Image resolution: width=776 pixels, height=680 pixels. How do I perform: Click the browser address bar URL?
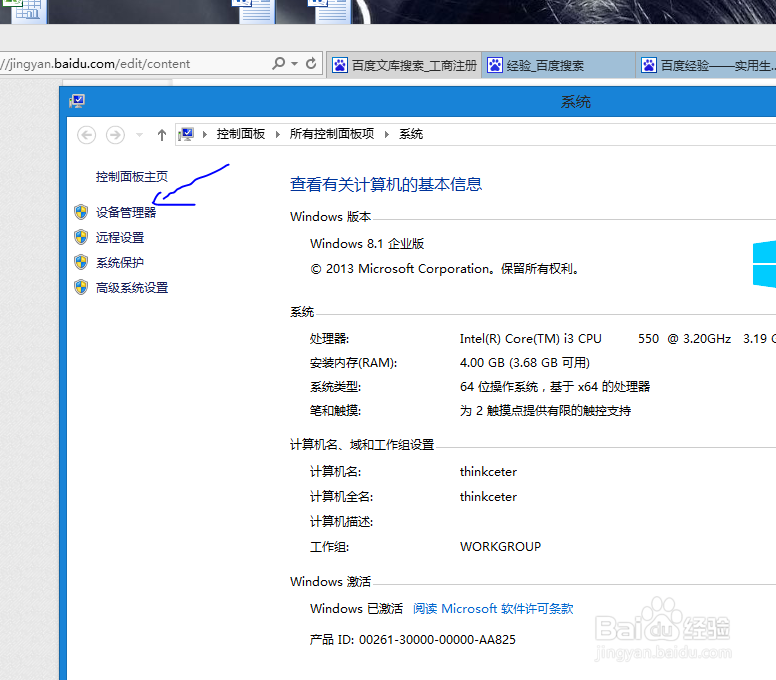[95, 64]
